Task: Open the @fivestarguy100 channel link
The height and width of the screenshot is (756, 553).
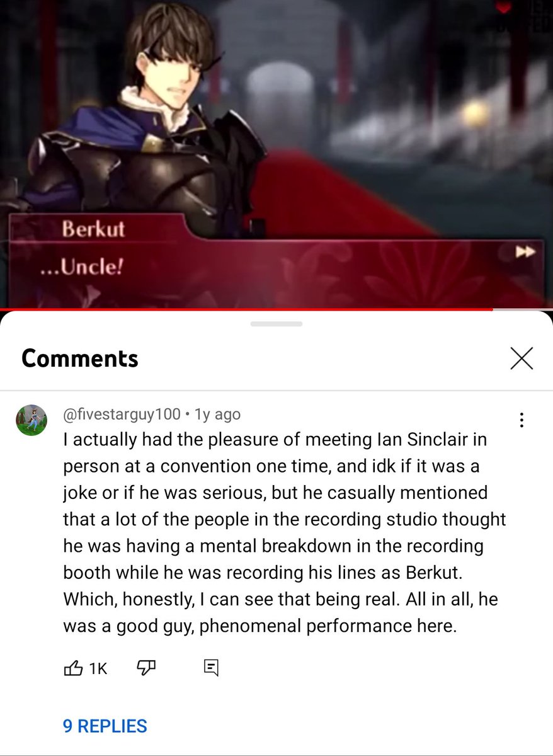Action: (x=122, y=415)
